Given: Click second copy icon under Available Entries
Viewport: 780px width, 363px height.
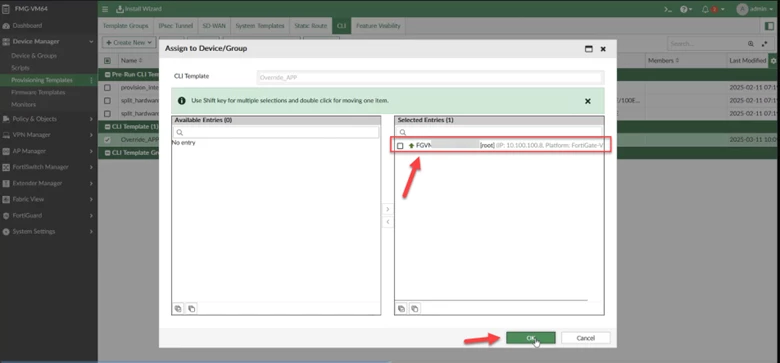Looking at the screenshot, I should (192, 309).
